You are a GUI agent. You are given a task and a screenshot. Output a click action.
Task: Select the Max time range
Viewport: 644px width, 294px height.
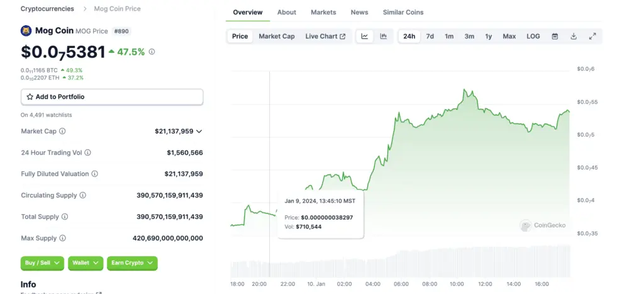click(509, 36)
